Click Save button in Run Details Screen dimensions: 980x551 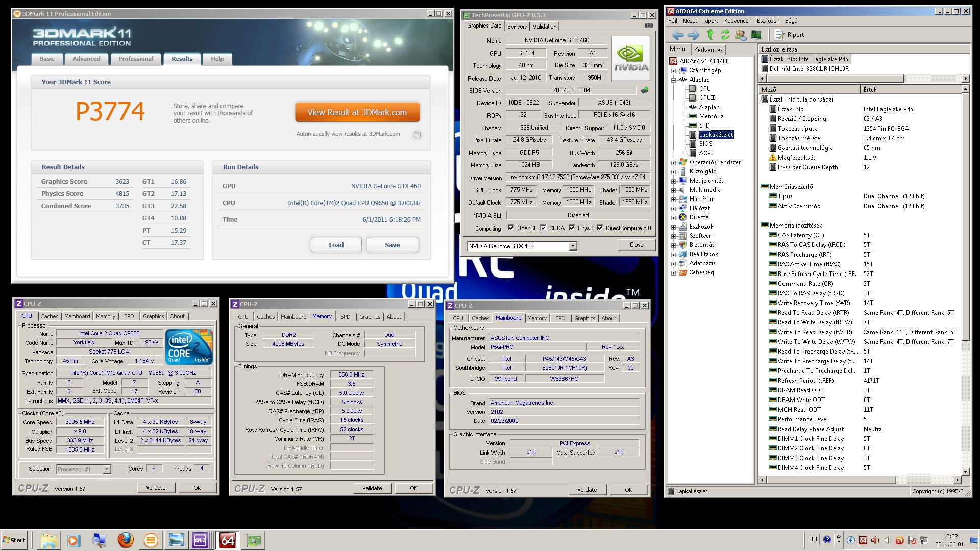[x=392, y=245]
